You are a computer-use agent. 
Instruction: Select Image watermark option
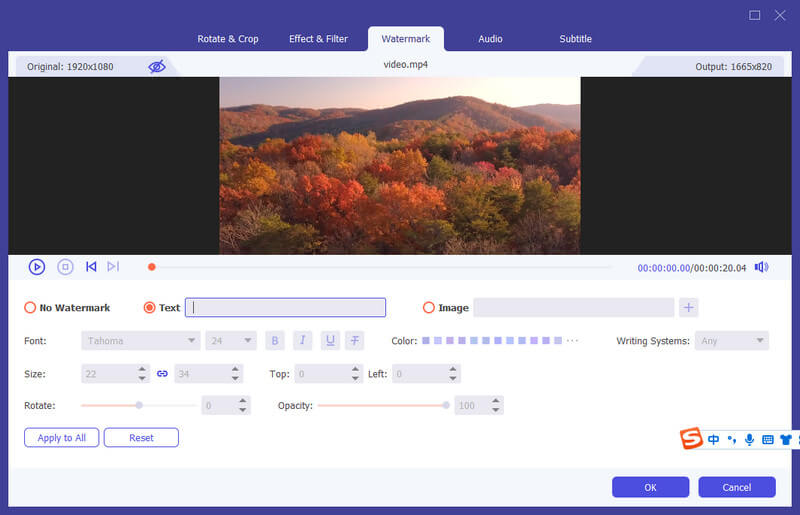pos(429,307)
